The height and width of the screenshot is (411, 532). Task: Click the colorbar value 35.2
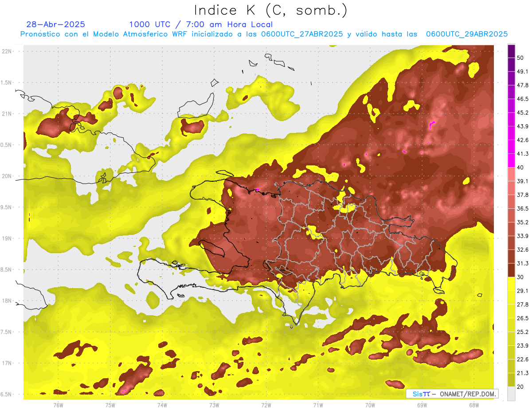click(x=523, y=222)
